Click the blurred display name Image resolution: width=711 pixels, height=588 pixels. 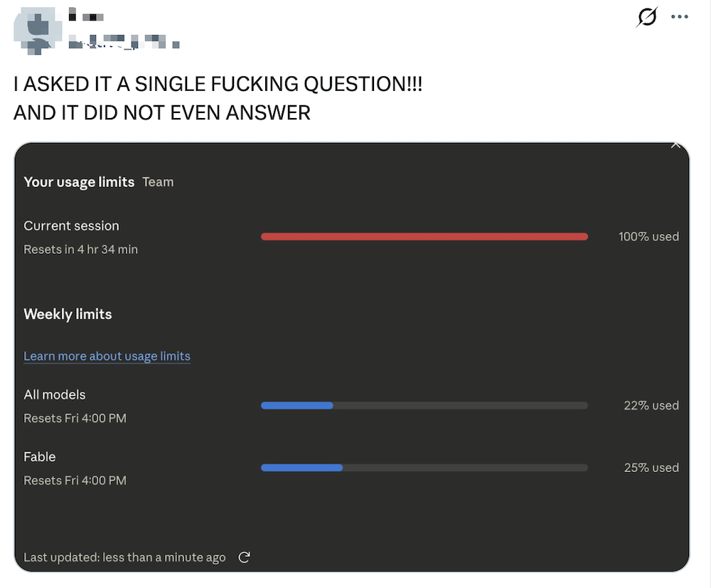coord(86,16)
